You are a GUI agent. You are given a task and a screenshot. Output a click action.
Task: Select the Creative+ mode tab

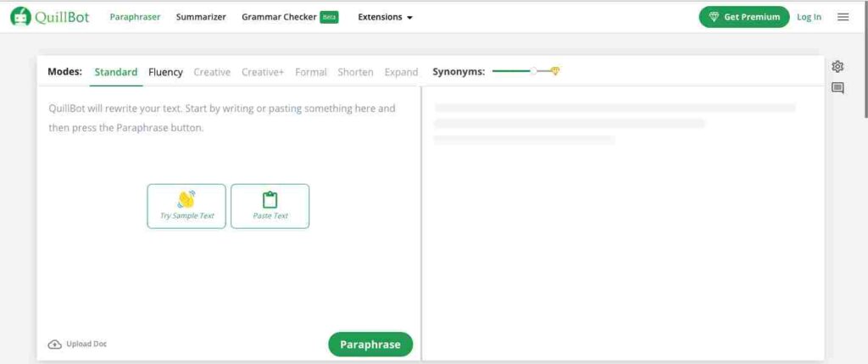(263, 72)
